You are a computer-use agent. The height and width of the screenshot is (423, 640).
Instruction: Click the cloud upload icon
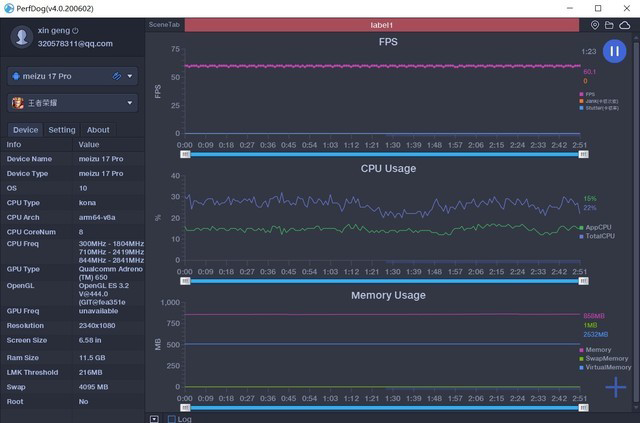click(x=625, y=24)
